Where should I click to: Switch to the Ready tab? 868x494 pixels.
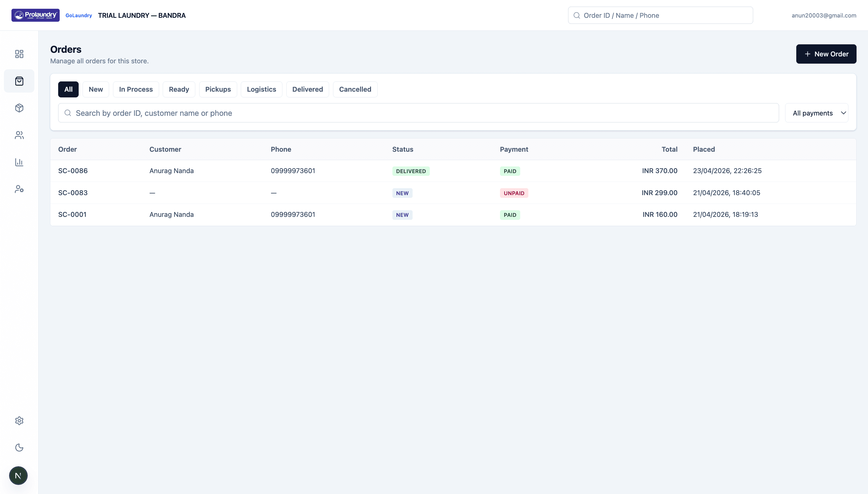179,89
